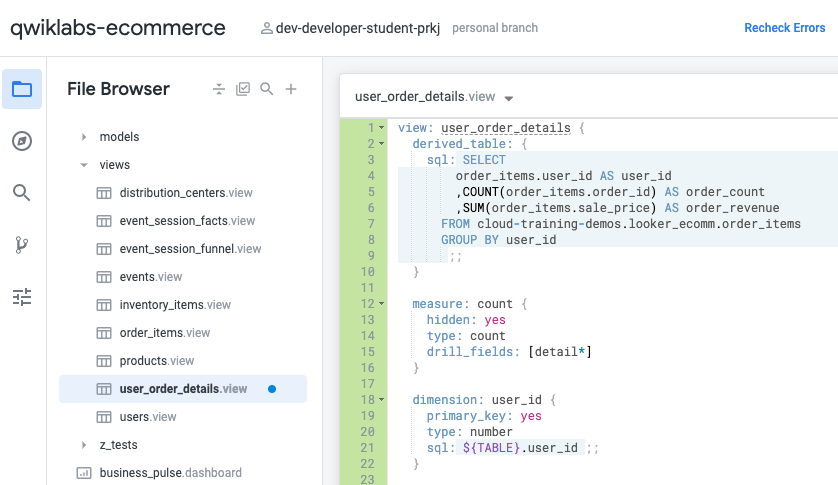Open distribution_centers.view file
The image size is (838, 485).
186,193
